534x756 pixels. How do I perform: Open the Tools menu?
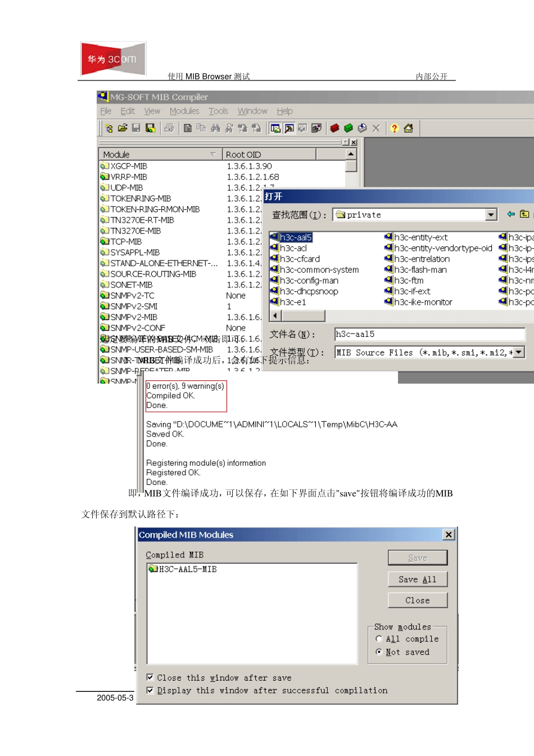[x=218, y=111]
